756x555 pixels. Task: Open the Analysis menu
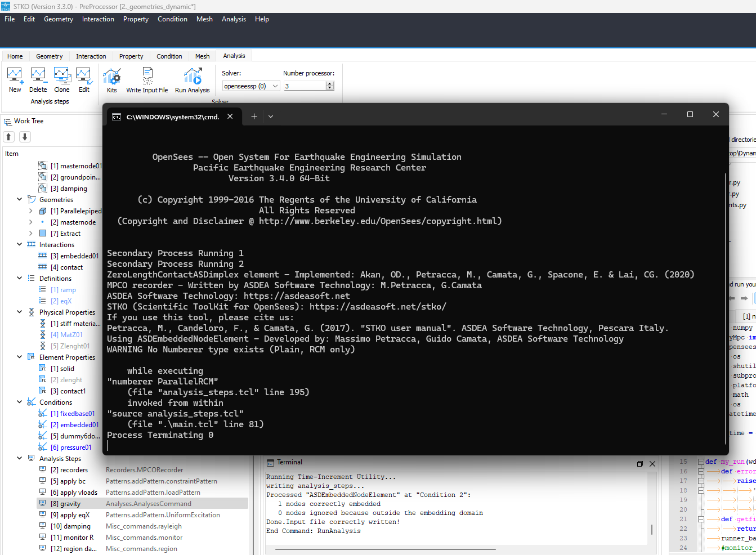[x=234, y=19]
